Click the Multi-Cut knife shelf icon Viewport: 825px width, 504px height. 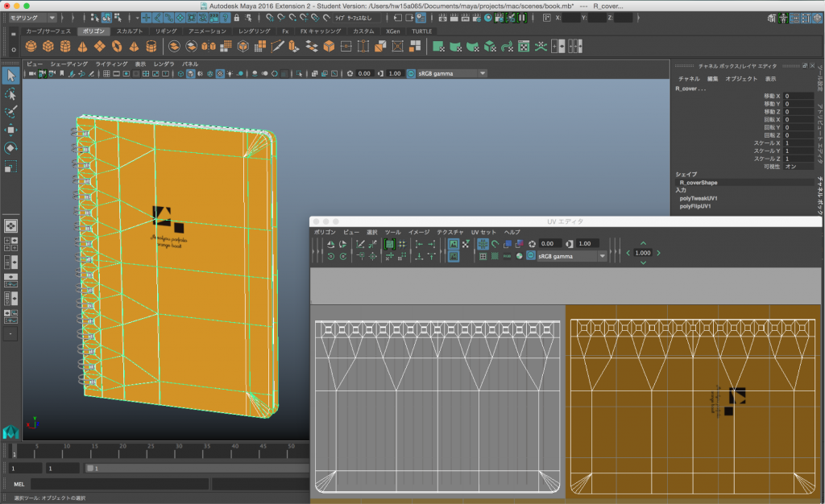(277, 46)
